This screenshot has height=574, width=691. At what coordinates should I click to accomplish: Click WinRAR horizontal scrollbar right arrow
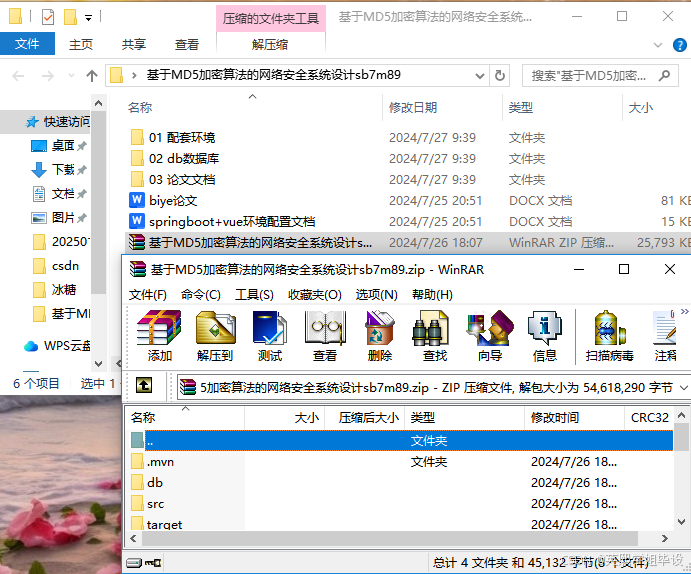665,538
